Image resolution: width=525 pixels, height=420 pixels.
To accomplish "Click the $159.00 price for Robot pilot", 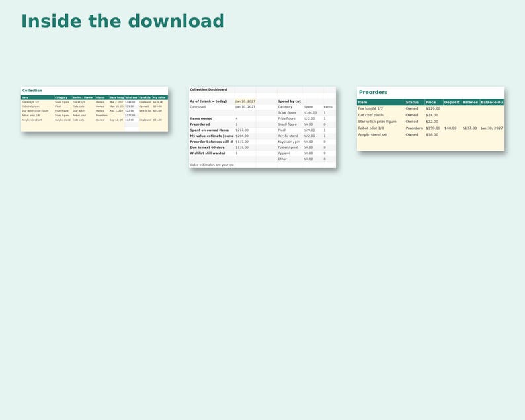I will tap(433, 128).
